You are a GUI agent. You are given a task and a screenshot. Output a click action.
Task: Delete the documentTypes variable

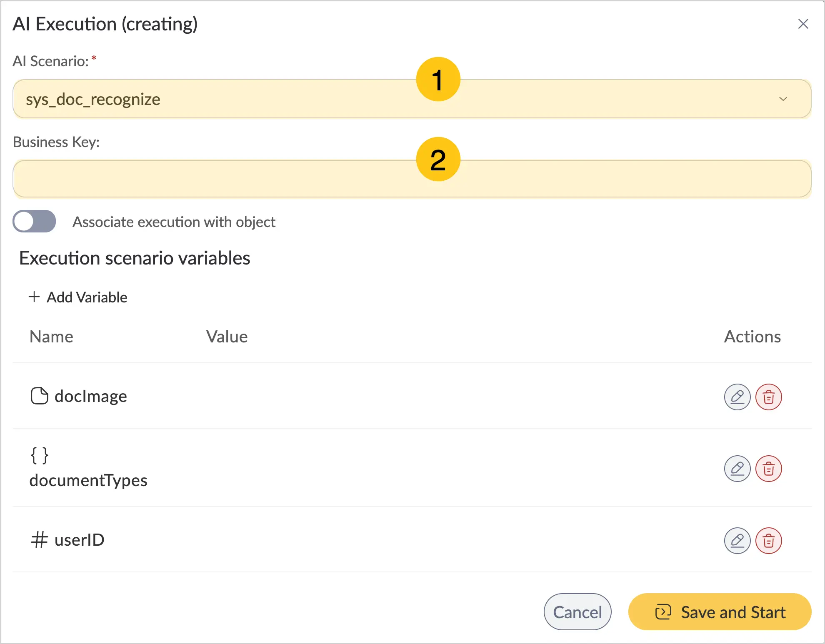pos(769,469)
